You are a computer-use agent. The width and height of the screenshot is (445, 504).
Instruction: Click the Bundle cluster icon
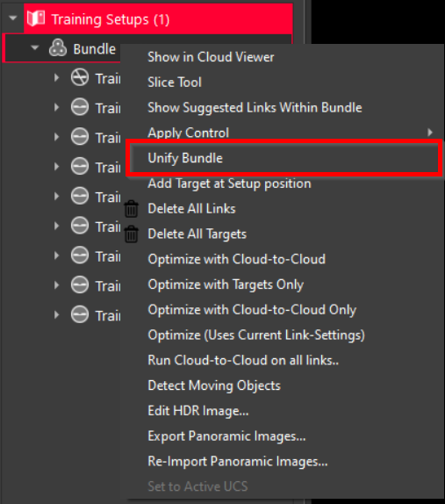point(58,48)
